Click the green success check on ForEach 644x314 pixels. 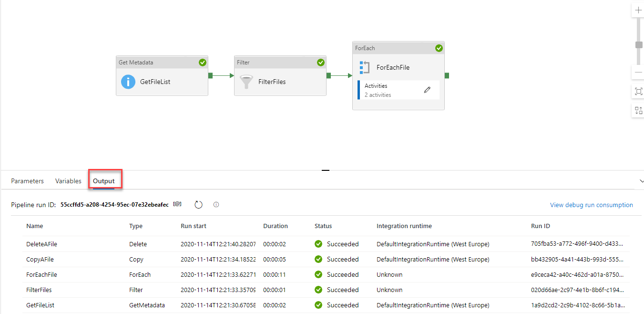439,48
